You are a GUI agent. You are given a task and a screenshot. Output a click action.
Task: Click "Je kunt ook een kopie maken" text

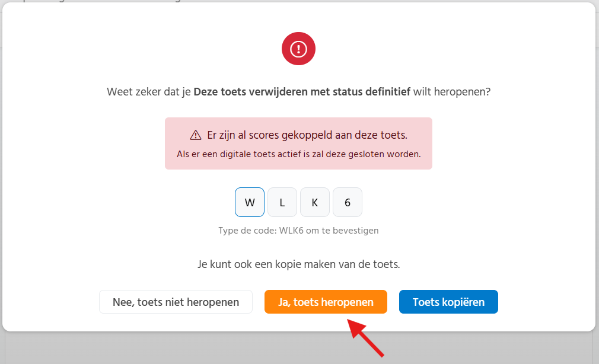(x=298, y=264)
